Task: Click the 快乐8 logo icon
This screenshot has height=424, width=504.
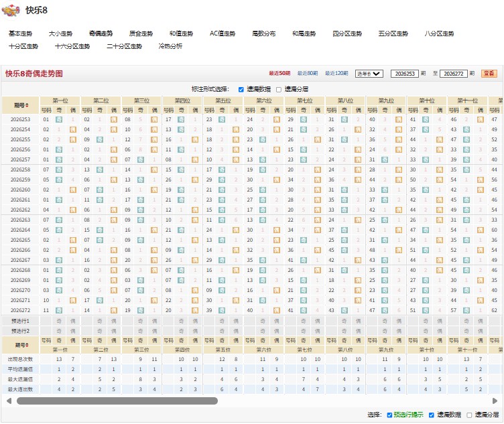Action: pos(10,10)
